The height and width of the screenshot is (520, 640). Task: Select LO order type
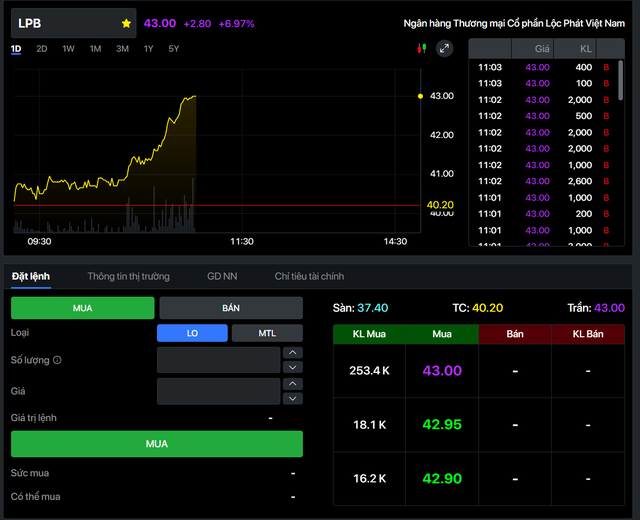(192, 333)
